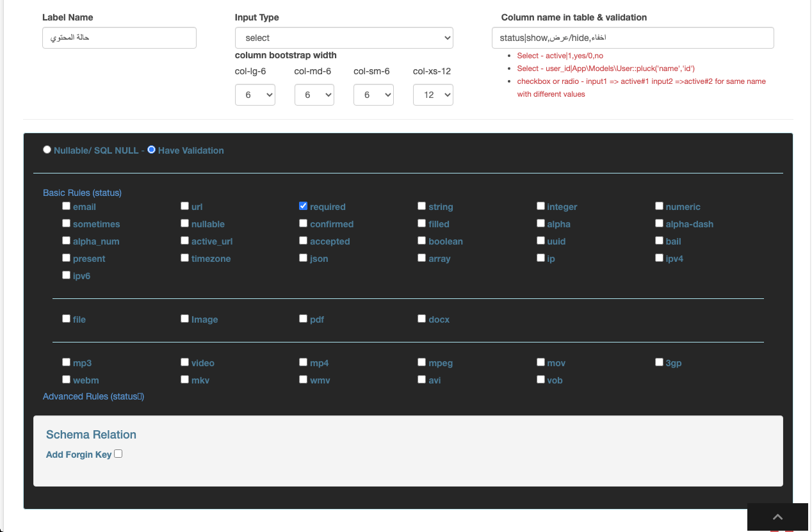The width and height of the screenshot is (812, 532).
Task: Open the Input Type select dropdown
Action: coord(344,38)
